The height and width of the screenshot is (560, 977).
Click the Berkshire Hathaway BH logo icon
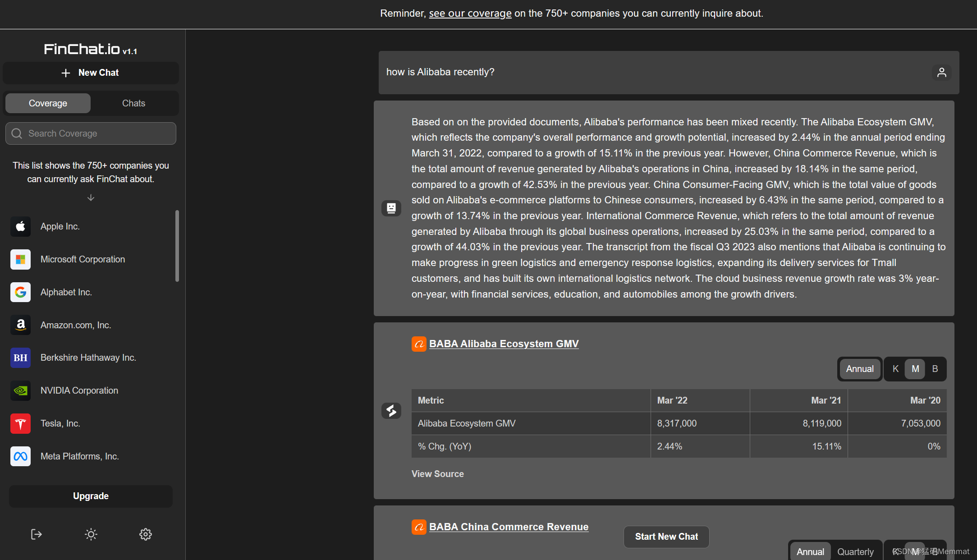click(x=20, y=358)
